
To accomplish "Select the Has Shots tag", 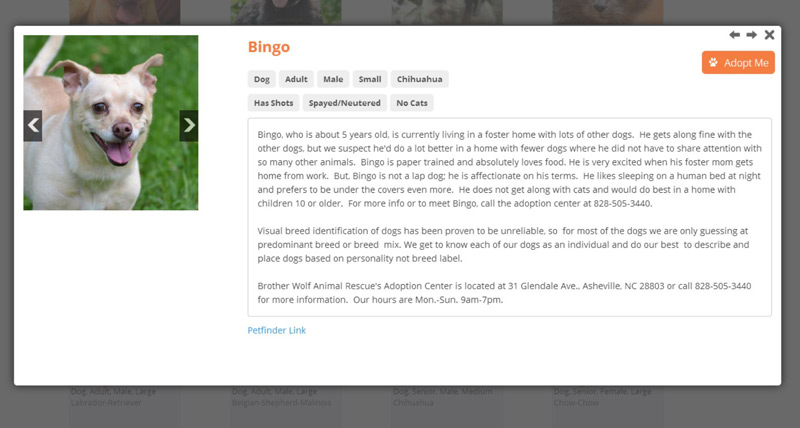I will (273, 103).
